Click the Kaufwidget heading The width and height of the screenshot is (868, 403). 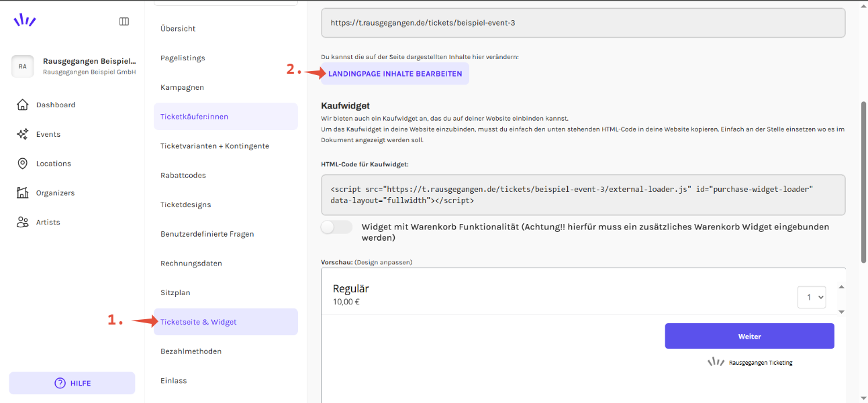point(345,106)
